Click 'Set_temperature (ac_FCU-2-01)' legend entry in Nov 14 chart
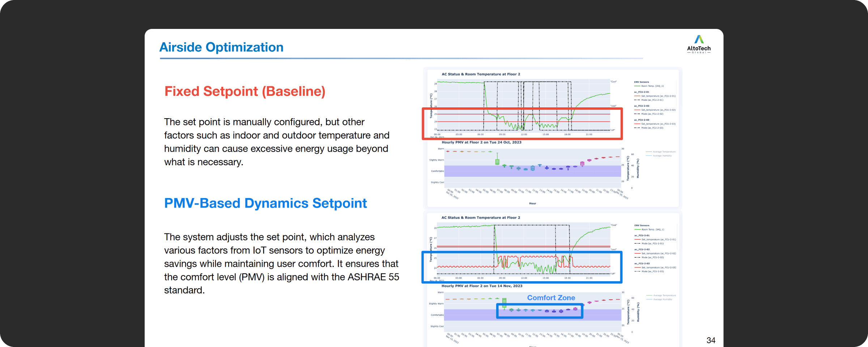 click(655, 240)
